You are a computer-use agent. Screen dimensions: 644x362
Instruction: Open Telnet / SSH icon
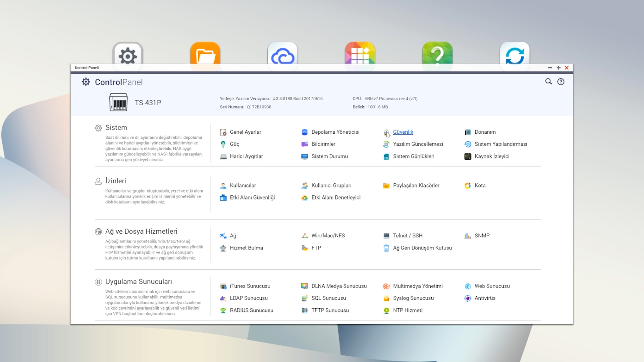[x=386, y=236]
